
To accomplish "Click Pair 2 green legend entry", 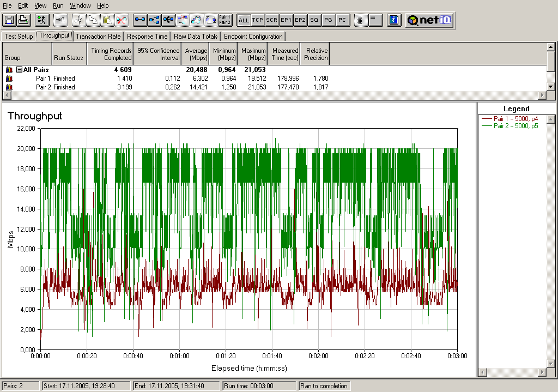I will [515, 126].
